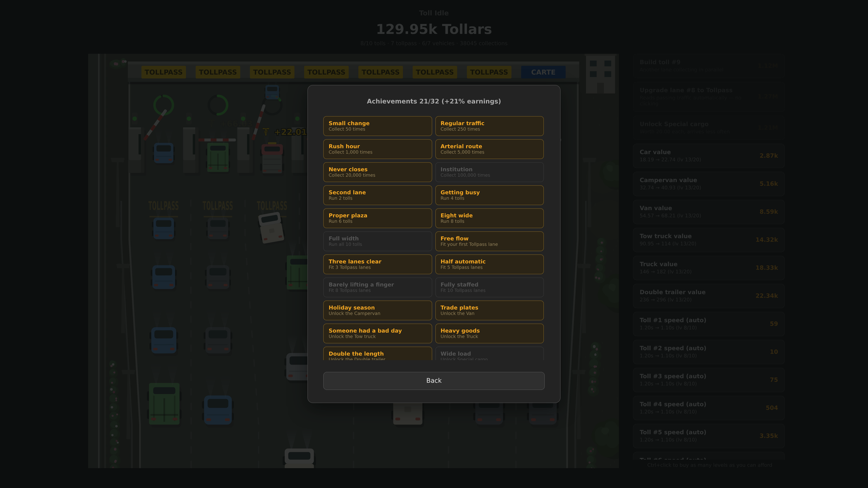Click the Half automatic achievement

[489, 264]
